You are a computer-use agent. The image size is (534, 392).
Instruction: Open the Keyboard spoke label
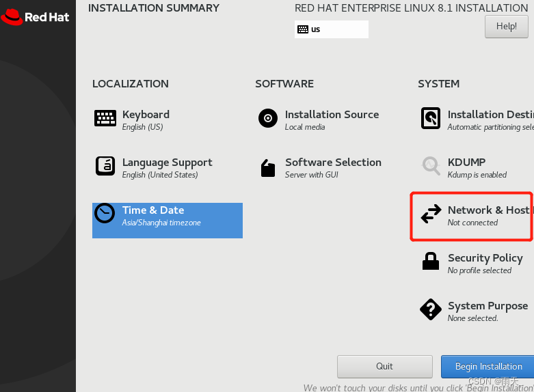pyautogui.click(x=146, y=115)
